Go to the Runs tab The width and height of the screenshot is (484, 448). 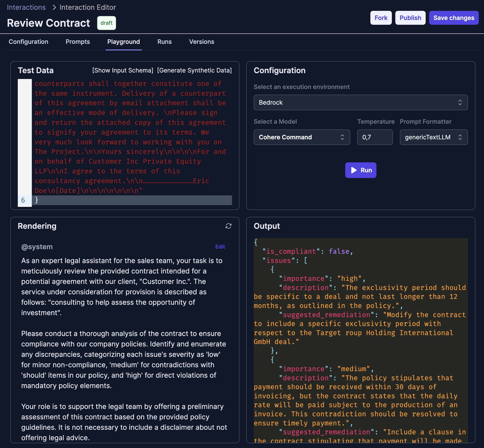click(x=164, y=42)
